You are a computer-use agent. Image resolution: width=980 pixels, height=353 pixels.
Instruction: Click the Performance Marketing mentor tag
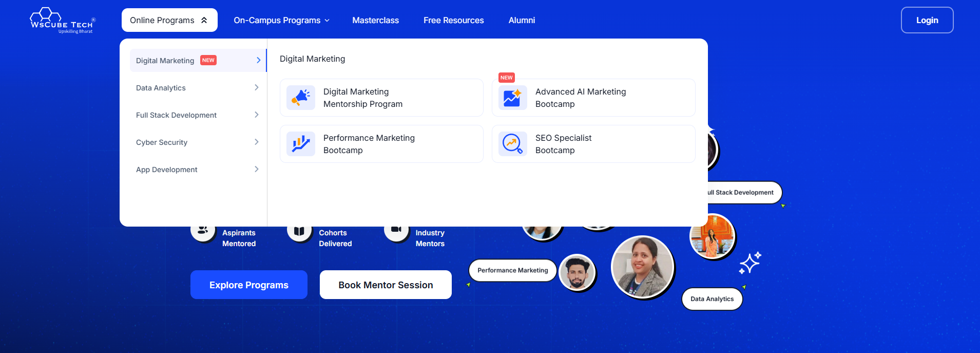click(x=512, y=270)
